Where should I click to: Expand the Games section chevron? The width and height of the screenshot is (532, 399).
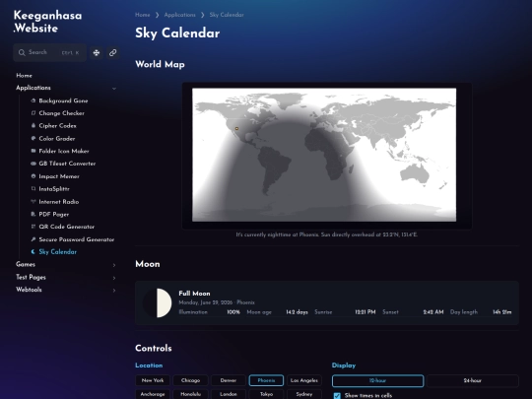(x=114, y=265)
